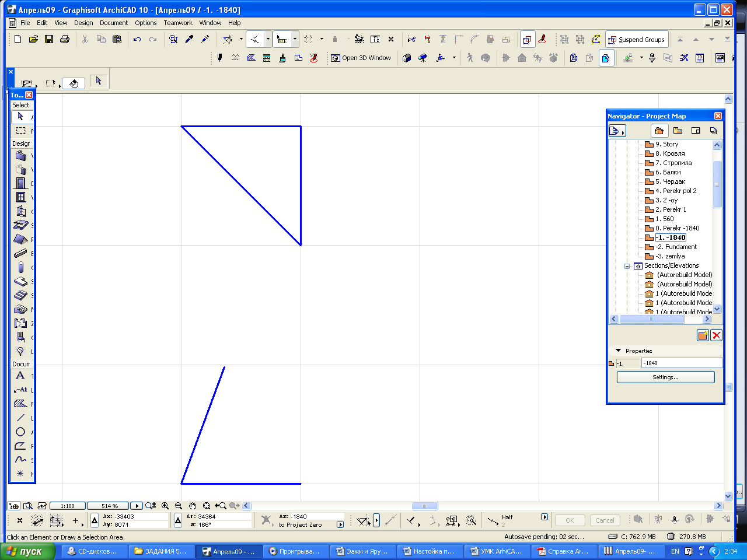Screen dimensions: 747x560
Task: Inject parameters with the syringe icon
Action: (205, 39)
